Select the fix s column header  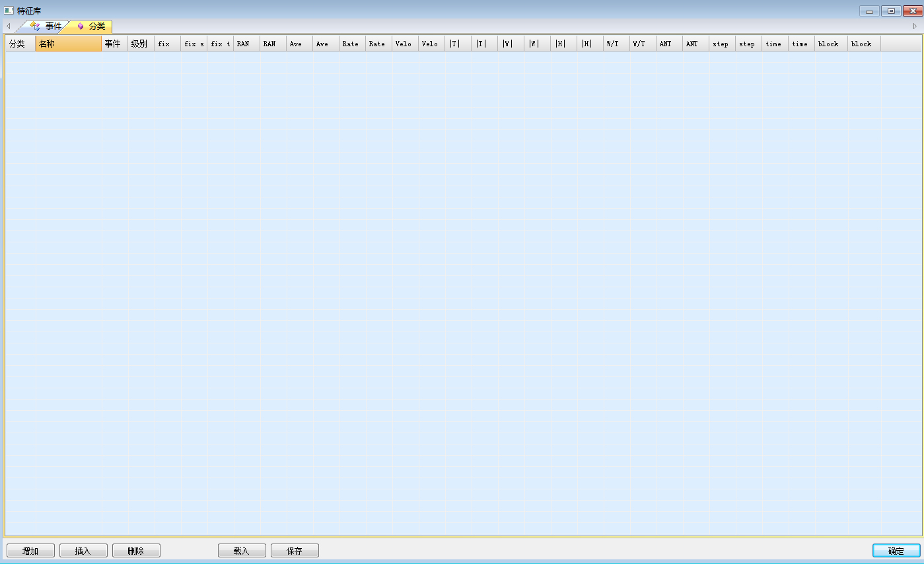[194, 44]
